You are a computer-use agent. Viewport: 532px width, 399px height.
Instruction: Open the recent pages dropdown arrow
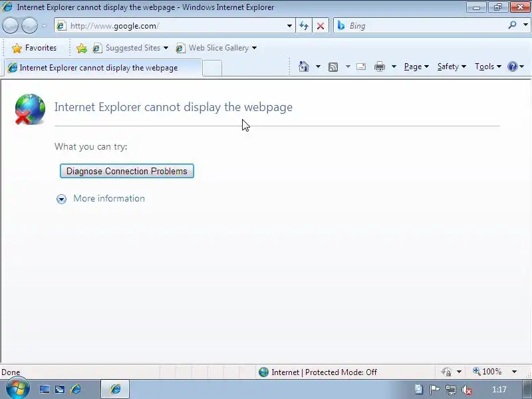tap(44, 26)
